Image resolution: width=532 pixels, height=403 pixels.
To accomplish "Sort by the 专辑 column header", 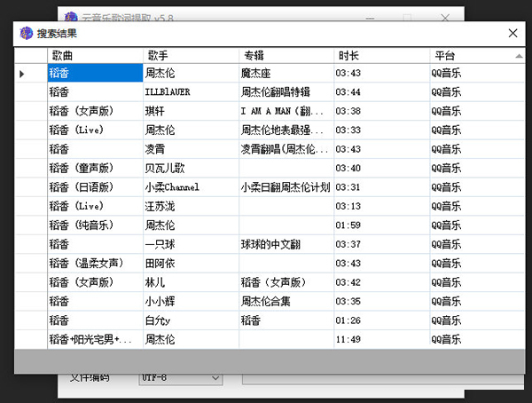I will point(286,55).
